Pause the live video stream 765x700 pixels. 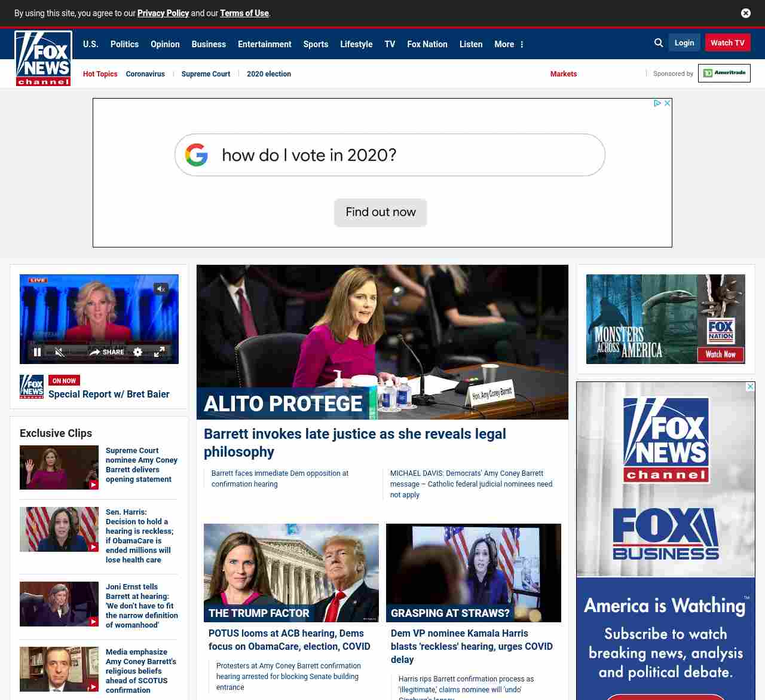pos(37,352)
